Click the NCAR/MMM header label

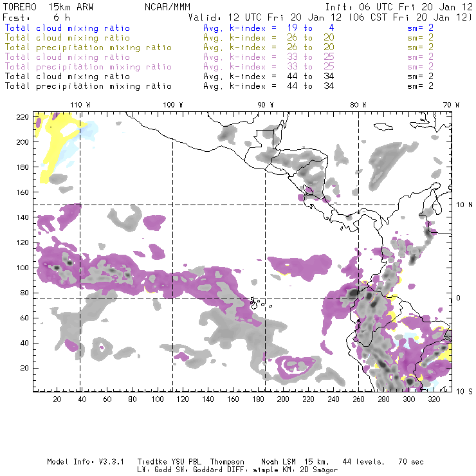click(x=168, y=7)
